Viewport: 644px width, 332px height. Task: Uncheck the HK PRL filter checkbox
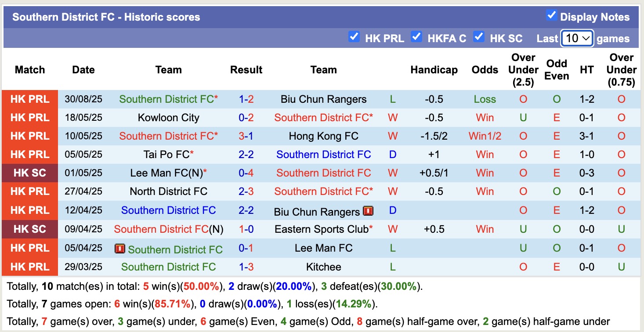[354, 37]
